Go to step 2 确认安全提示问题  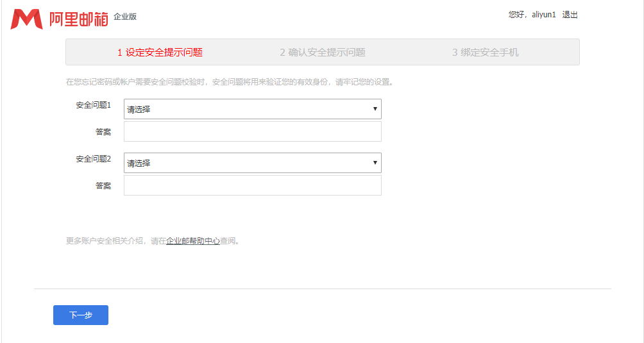pyautogui.click(x=322, y=53)
